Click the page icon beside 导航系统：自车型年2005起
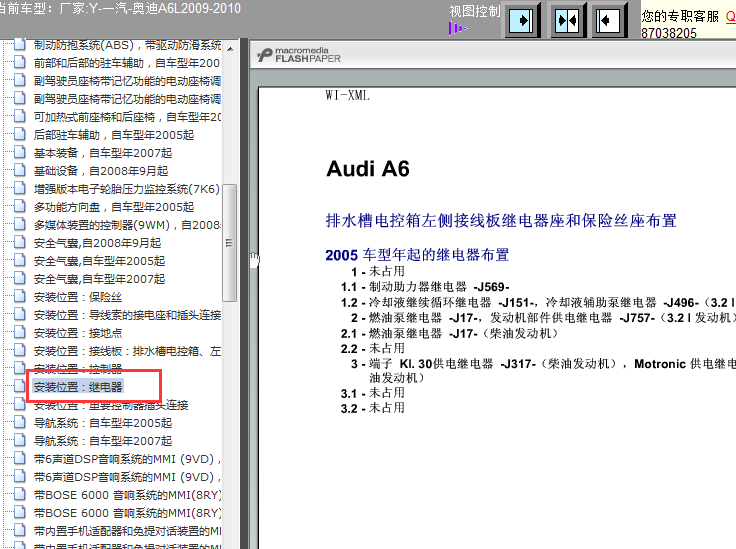Image resolution: width=736 pixels, height=549 pixels. point(19,422)
